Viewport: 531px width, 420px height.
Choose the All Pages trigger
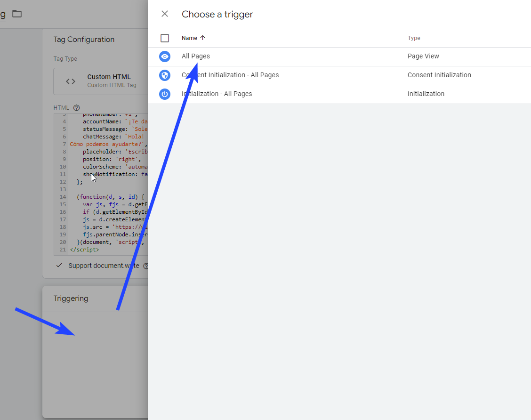point(196,56)
